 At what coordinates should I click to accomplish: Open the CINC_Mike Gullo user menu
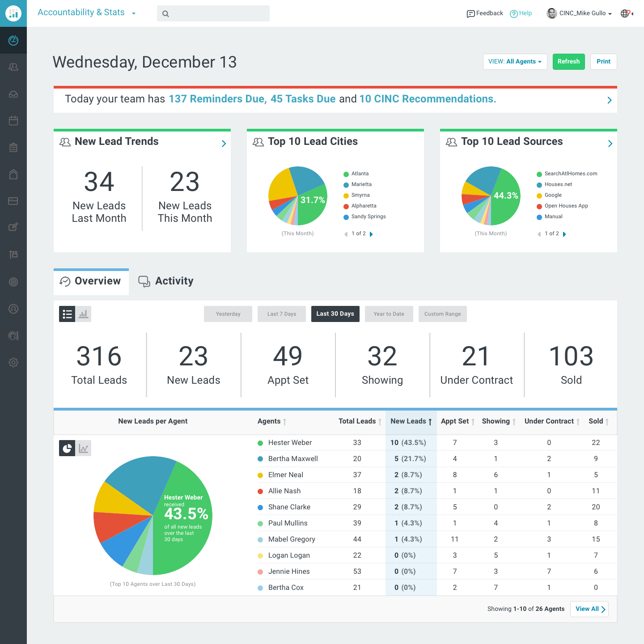coord(585,13)
